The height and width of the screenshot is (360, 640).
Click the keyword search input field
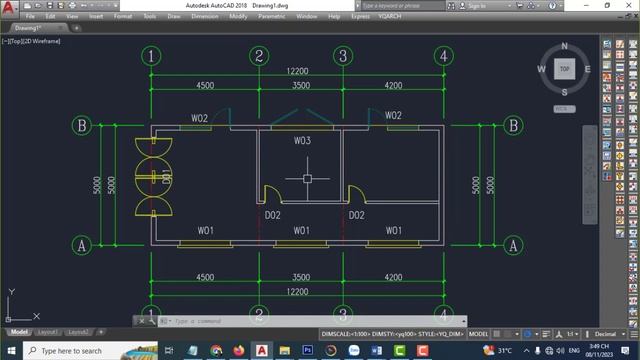[x=403, y=6]
